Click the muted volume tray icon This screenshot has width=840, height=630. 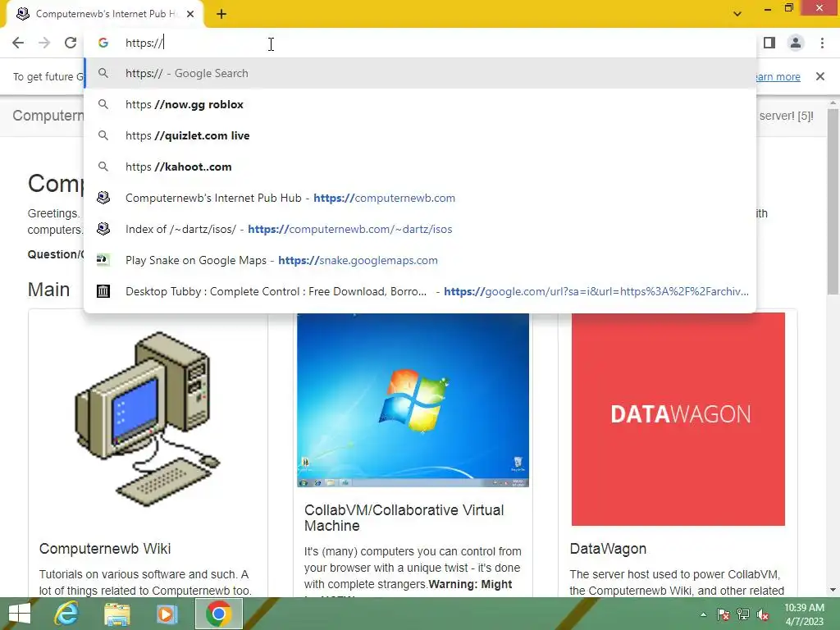point(763,614)
